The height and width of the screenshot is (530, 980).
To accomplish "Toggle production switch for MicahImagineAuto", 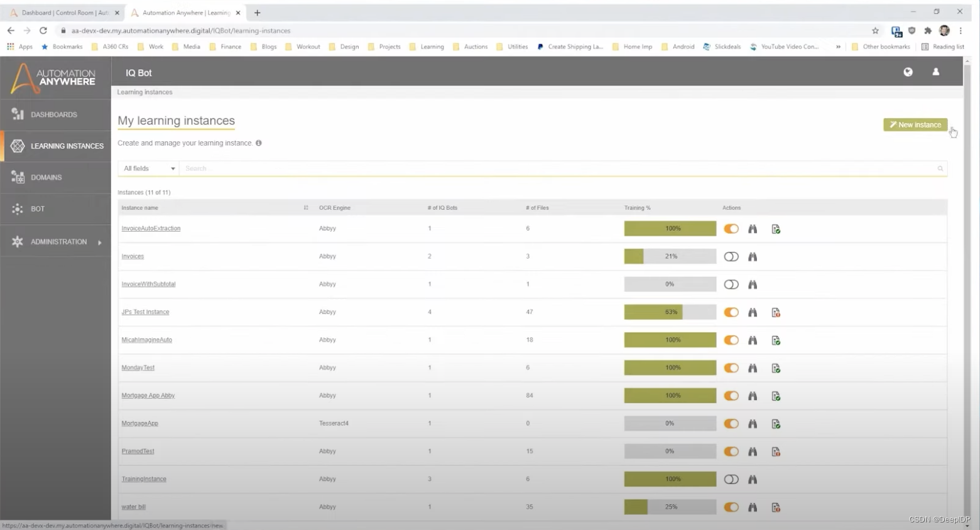I will coord(731,340).
